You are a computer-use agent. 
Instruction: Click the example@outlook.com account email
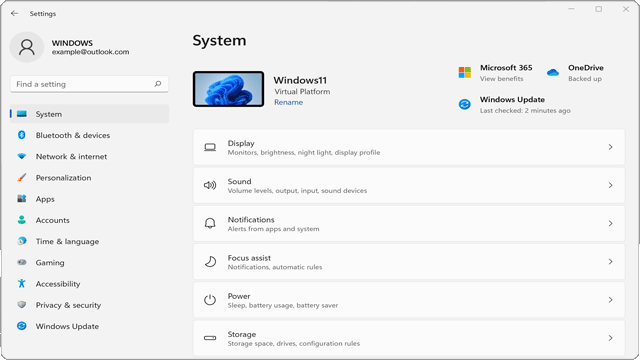90,52
